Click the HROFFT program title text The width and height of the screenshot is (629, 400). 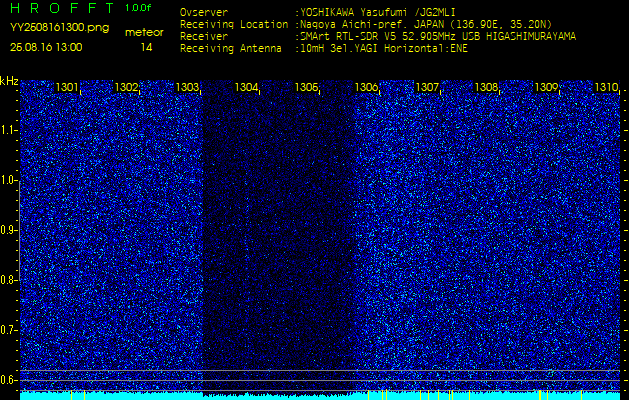tap(62, 8)
